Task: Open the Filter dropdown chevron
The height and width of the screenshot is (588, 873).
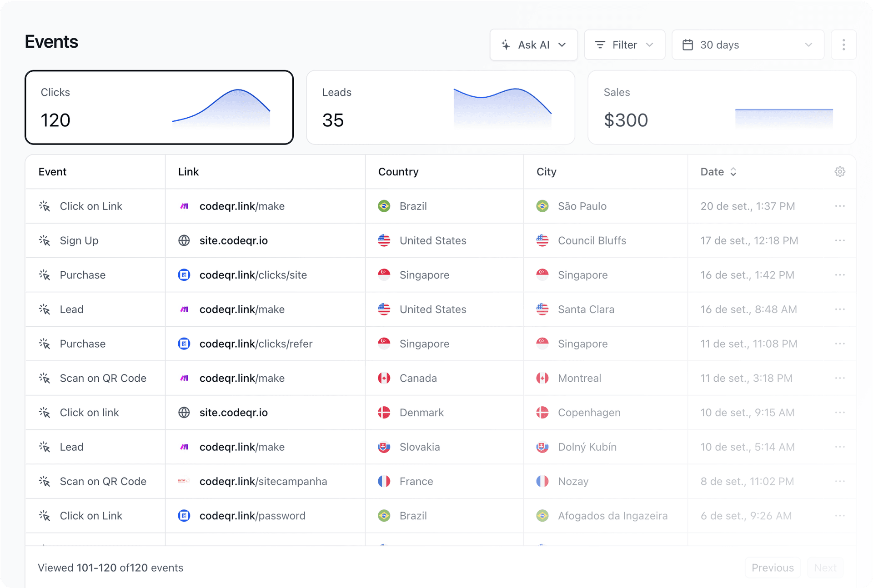Action: [650, 44]
